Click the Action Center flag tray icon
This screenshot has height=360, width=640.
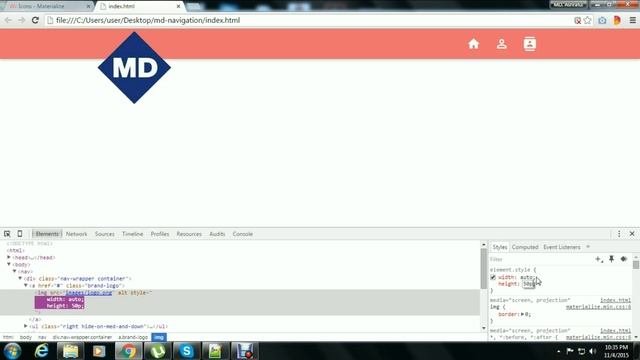click(570, 351)
